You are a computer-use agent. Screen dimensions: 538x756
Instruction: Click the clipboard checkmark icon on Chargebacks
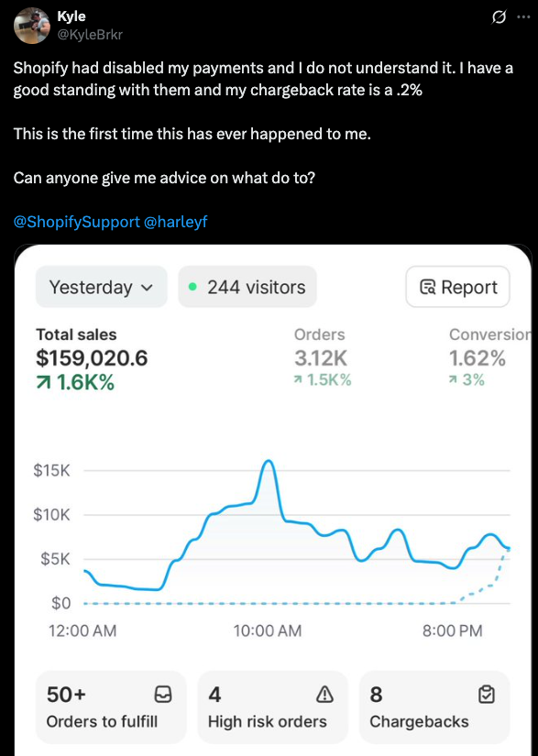pos(485,696)
